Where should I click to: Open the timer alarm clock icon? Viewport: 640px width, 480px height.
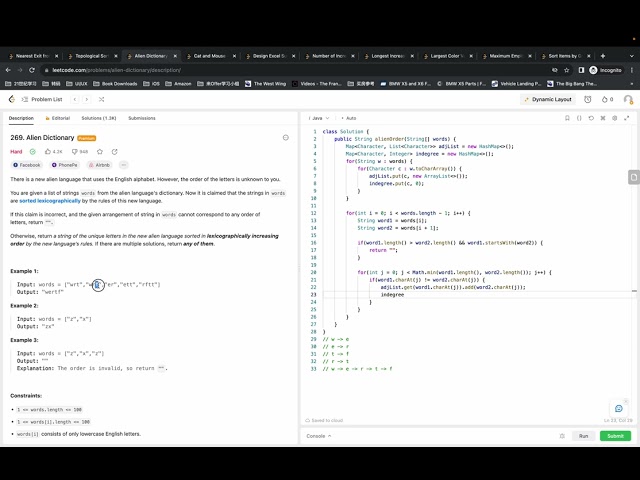point(587,99)
